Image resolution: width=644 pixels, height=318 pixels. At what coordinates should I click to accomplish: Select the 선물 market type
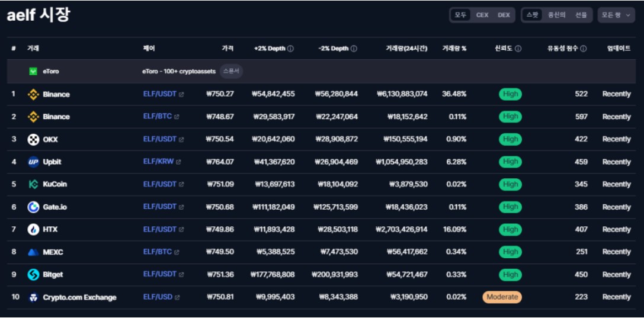click(x=581, y=15)
